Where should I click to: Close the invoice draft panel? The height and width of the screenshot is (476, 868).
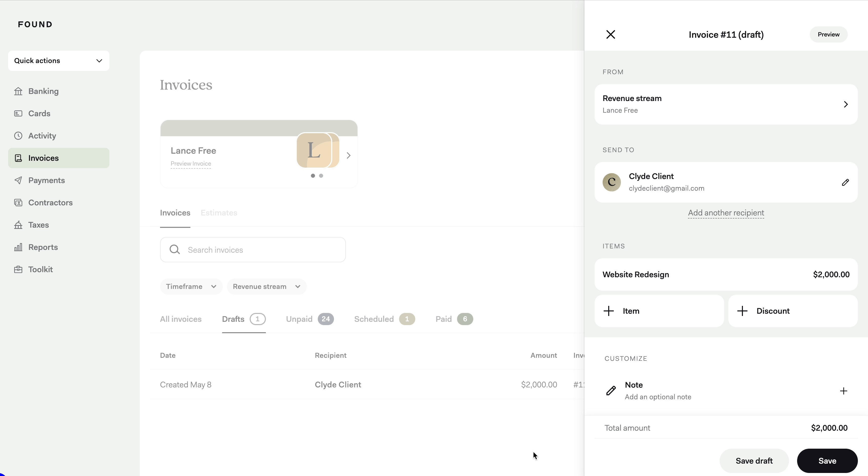pyautogui.click(x=610, y=34)
